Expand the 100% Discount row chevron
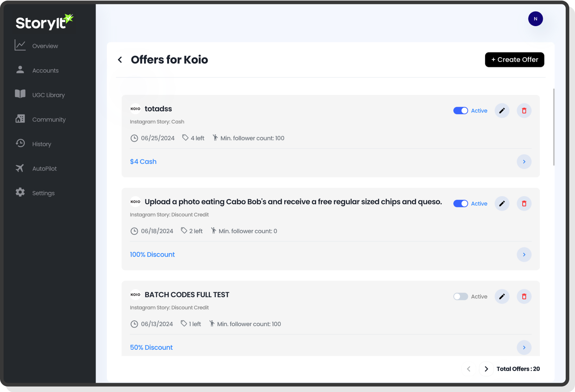This screenshot has width=575, height=392. point(524,255)
